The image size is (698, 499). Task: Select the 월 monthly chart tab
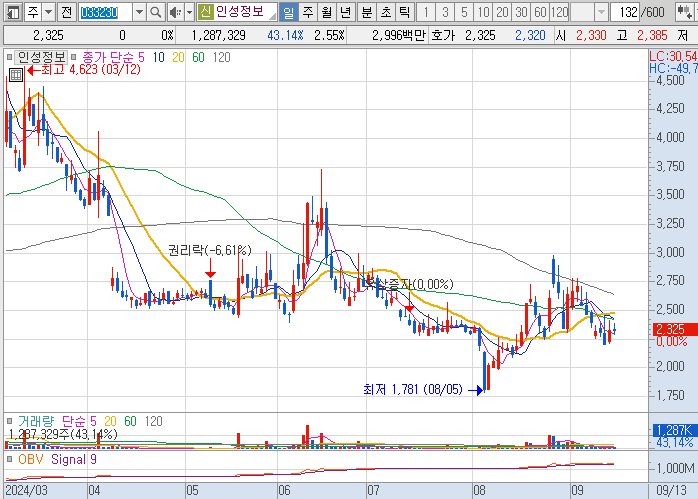327,12
